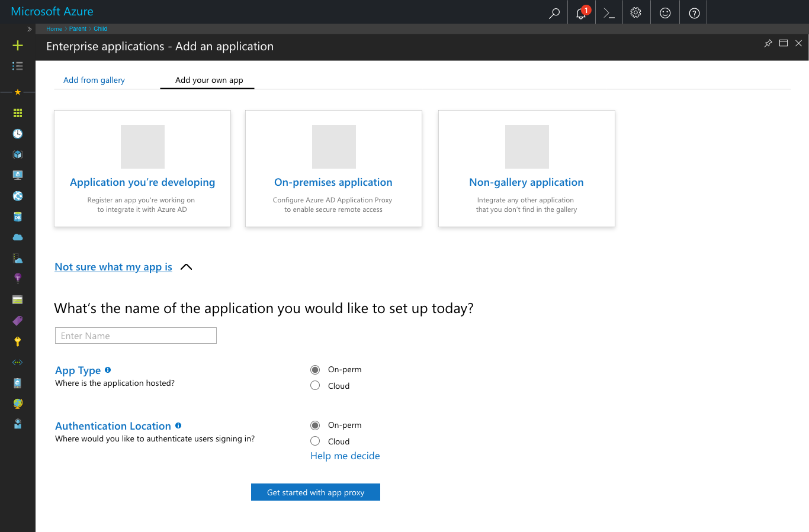This screenshot has height=532, width=809.
Task: Click the Microsoft Azure logo text
Action: [52, 11]
